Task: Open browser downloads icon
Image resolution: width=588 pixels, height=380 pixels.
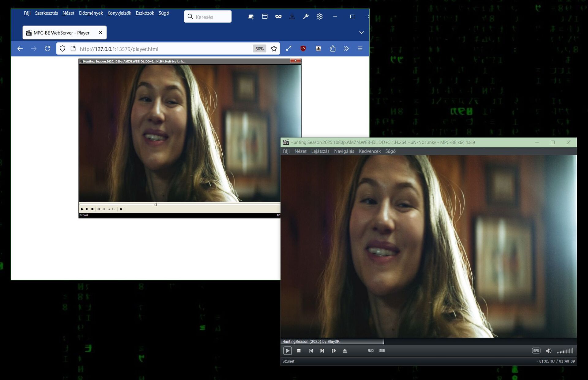Action: (x=292, y=17)
